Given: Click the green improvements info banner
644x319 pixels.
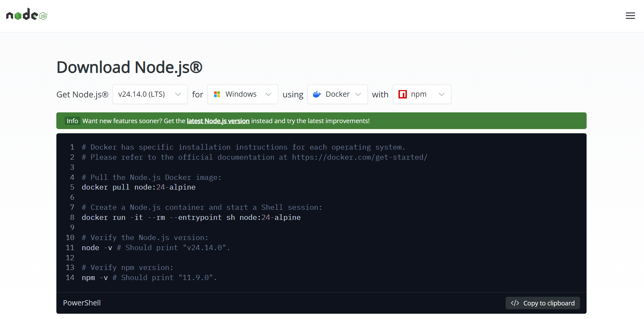Looking at the screenshot, I should (452, 121).
